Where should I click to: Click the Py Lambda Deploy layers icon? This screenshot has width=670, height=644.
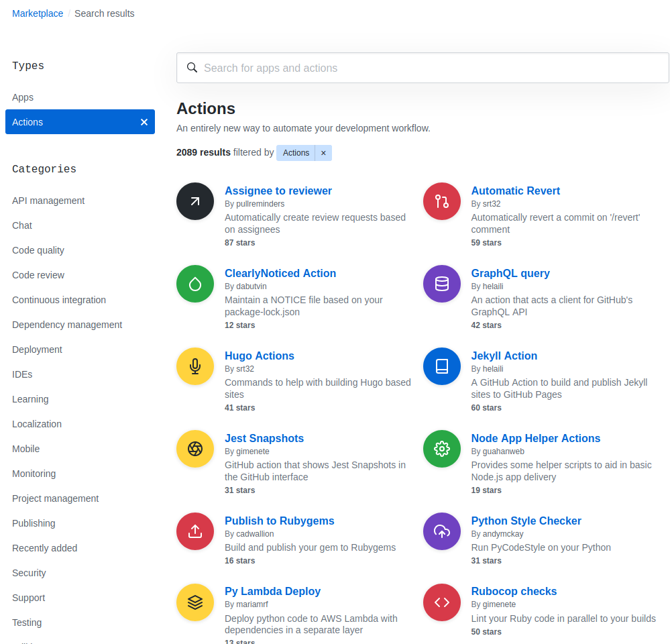tap(194, 602)
